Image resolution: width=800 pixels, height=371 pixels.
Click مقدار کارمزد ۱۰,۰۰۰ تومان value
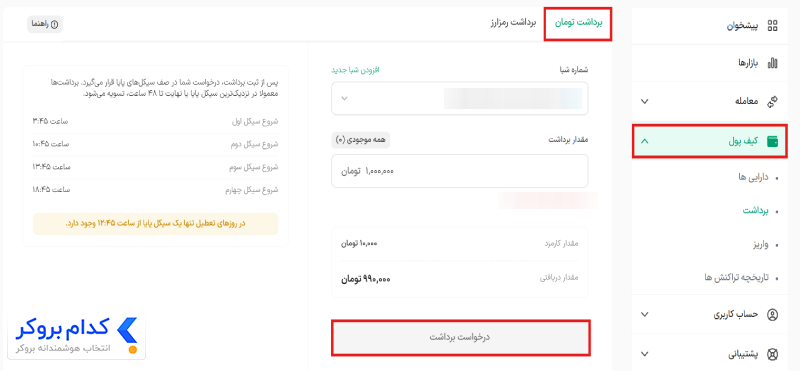[x=359, y=243]
